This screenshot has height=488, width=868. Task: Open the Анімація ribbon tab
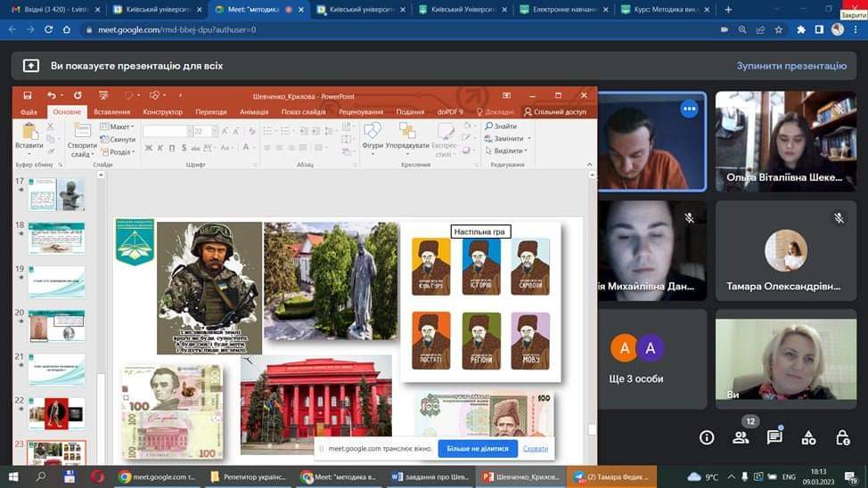[x=254, y=112]
